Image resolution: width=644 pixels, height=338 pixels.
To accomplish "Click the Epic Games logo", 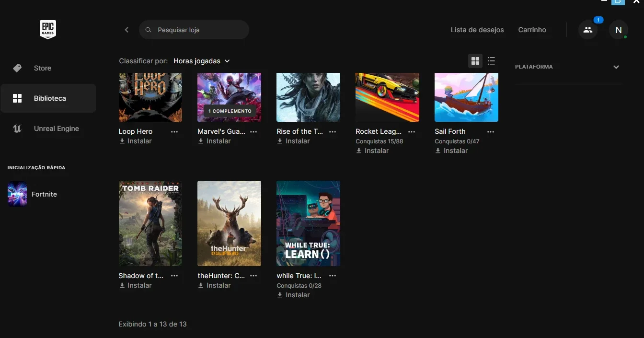I will [x=48, y=29].
